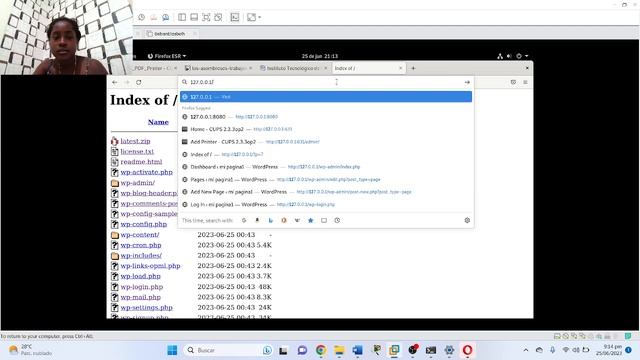The width and height of the screenshot is (640, 360).
Task: Search with Wikipedia icon in search shortcuts
Action: click(x=297, y=220)
